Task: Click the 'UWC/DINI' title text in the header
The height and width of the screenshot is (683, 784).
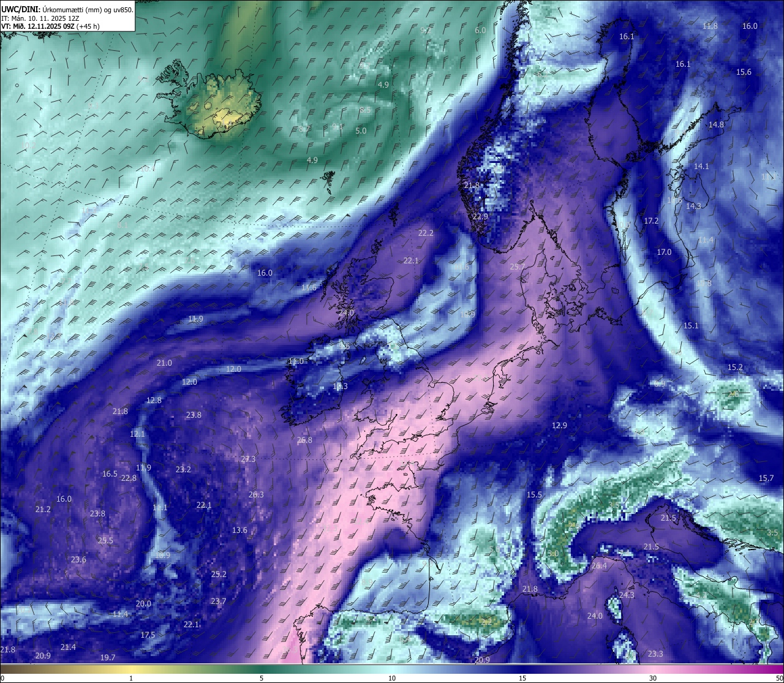Action: tap(20, 9)
